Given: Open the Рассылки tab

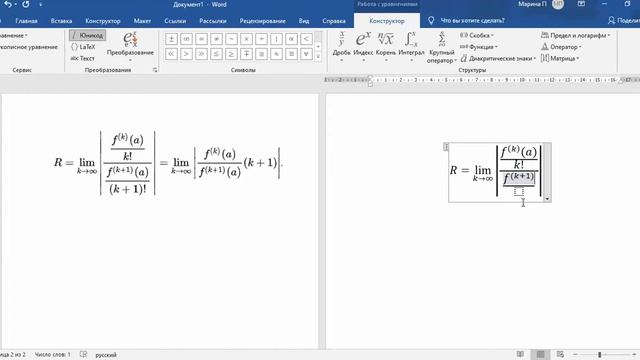Looking at the screenshot, I should click(x=213, y=21).
